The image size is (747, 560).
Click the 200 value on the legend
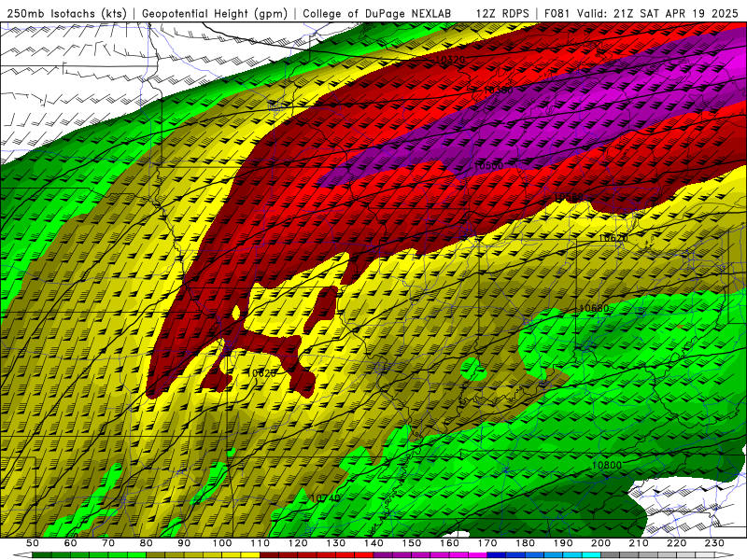[600, 543]
